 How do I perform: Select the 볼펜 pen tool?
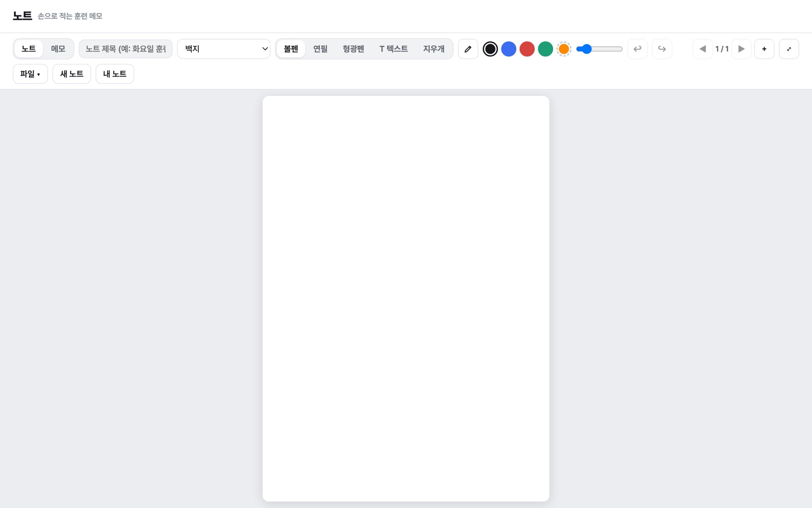click(291, 49)
